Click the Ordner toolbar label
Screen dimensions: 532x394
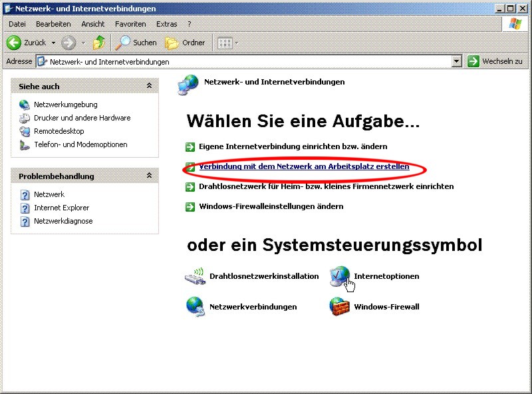tap(194, 43)
